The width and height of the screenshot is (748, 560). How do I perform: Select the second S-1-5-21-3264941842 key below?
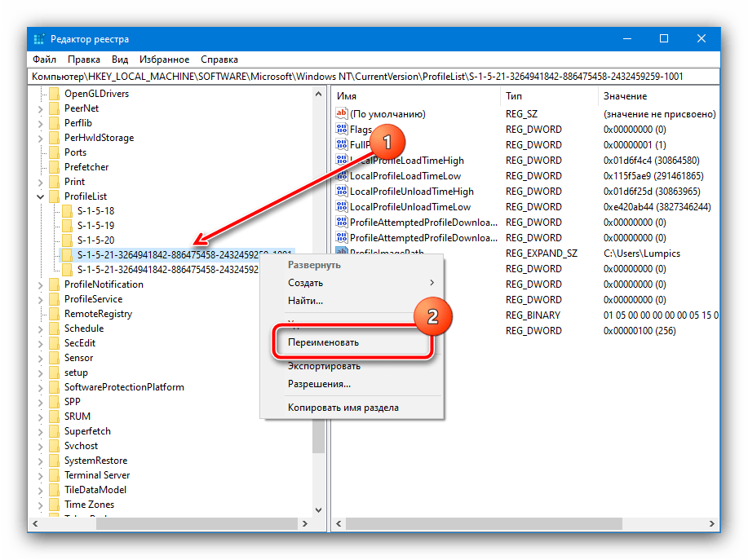[168, 270]
